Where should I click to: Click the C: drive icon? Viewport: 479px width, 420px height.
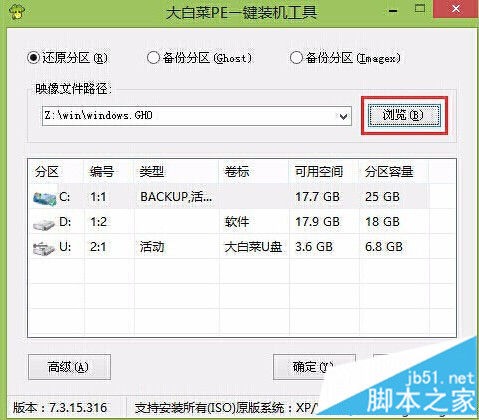pos(44,199)
